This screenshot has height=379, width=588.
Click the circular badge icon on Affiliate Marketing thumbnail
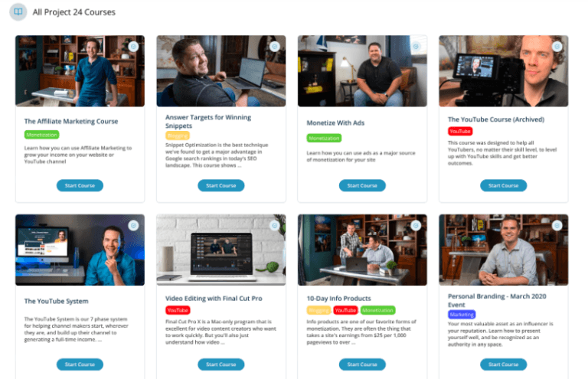133,47
